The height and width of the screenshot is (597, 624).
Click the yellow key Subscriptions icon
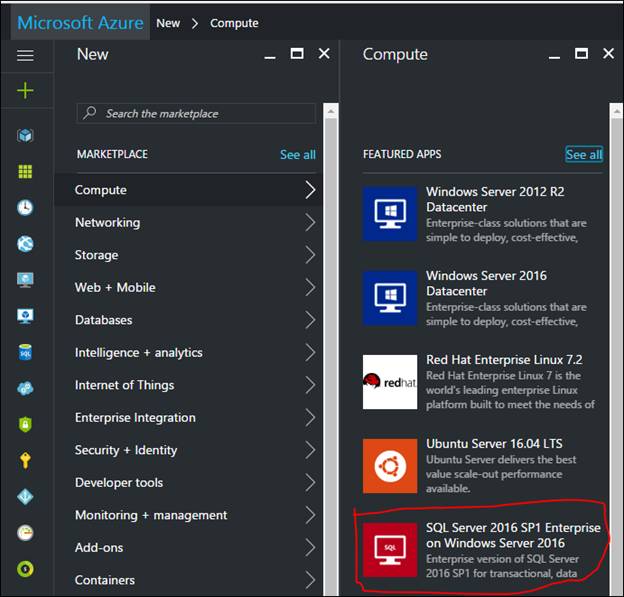coord(25,460)
